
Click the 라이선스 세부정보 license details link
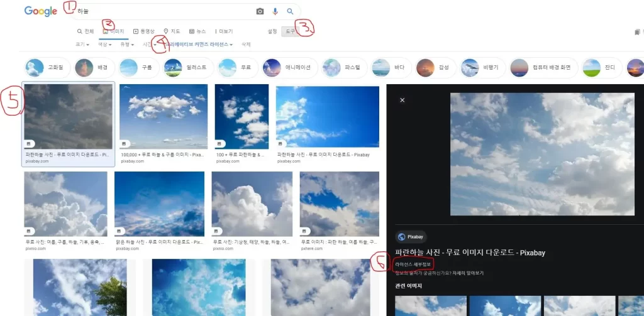(x=411, y=264)
